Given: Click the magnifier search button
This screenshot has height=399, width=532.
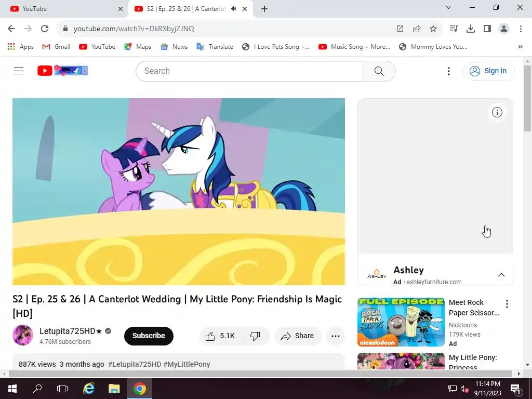Looking at the screenshot, I should (x=379, y=71).
